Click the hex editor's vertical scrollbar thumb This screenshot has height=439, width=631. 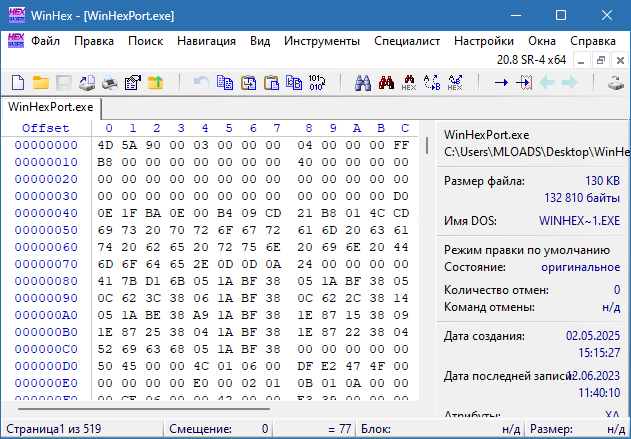(427, 145)
